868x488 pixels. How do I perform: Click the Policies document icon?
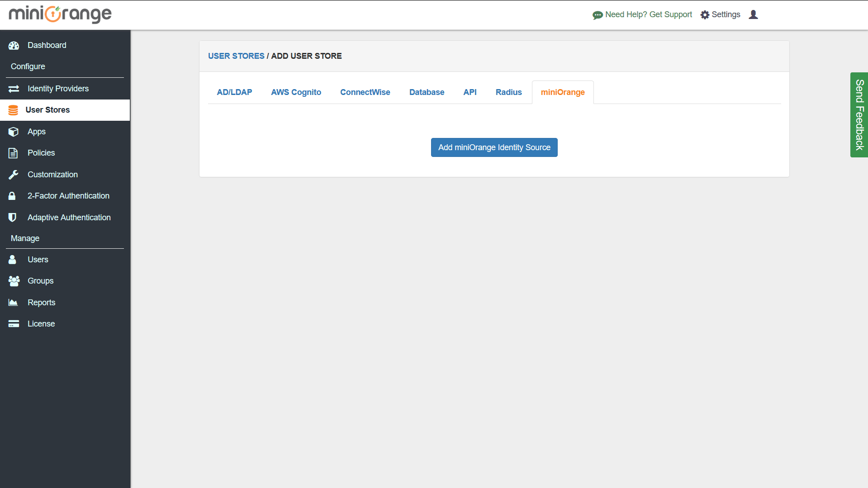(13, 153)
